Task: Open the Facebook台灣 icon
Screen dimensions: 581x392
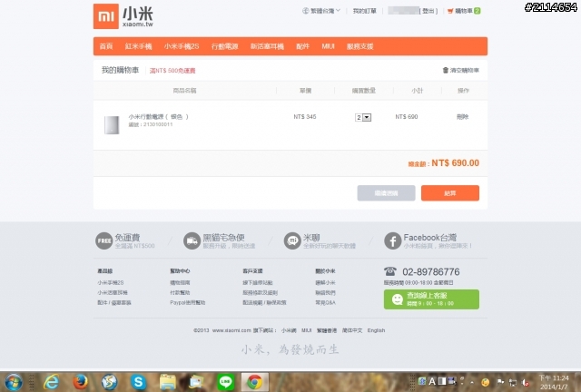Action: point(393,240)
